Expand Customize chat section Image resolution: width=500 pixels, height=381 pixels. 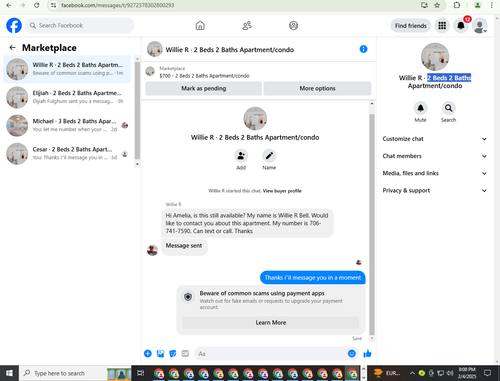point(435,139)
